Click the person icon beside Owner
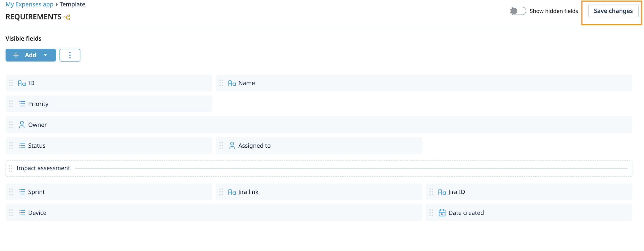This screenshot has height=251, width=644. [22, 125]
